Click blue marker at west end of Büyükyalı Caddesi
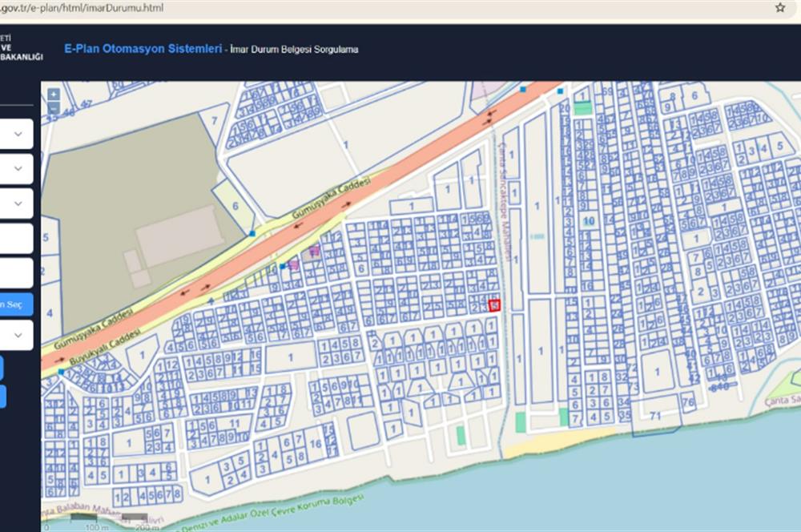Image resolution: width=801 pixels, height=532 pixels. [61, 371]
